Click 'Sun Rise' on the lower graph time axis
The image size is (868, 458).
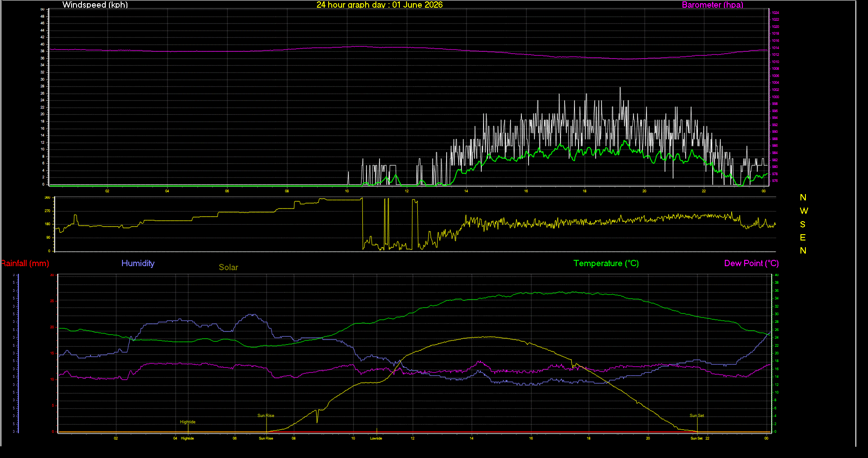tap(266, 438)
